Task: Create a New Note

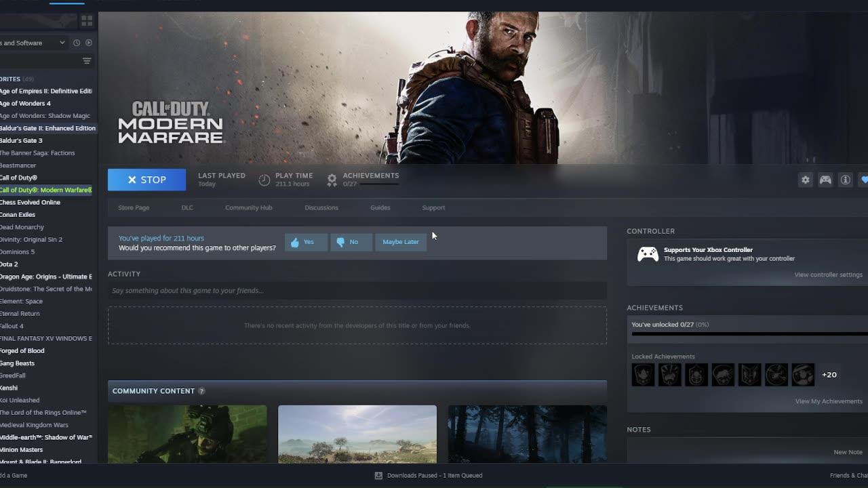Action: point(848,452)
